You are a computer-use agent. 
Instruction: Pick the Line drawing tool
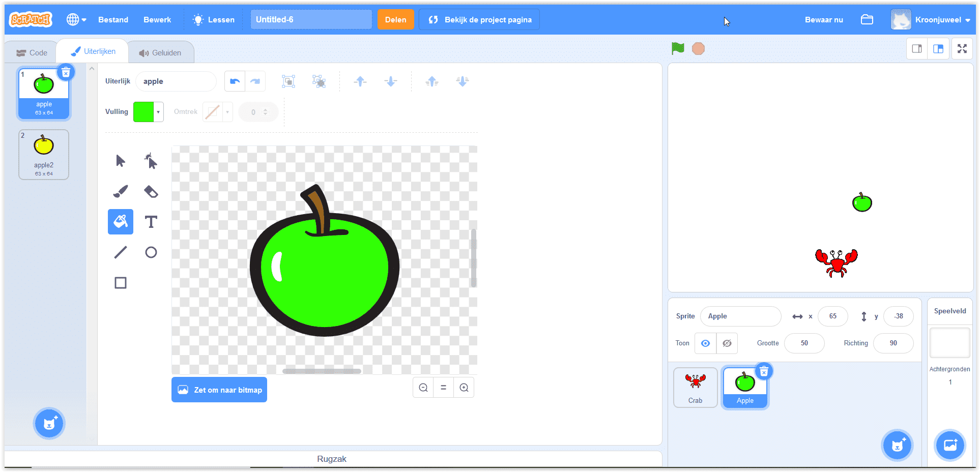click(121, 252)
